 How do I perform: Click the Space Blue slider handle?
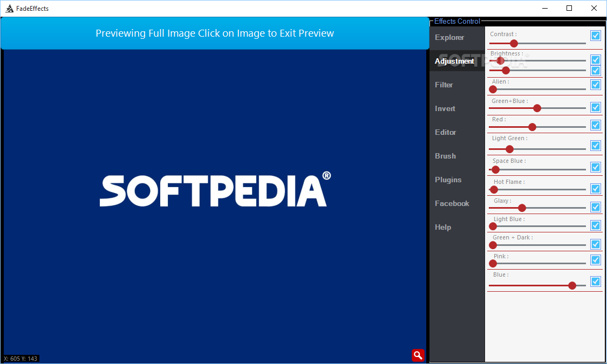click(x=495, y=169)
